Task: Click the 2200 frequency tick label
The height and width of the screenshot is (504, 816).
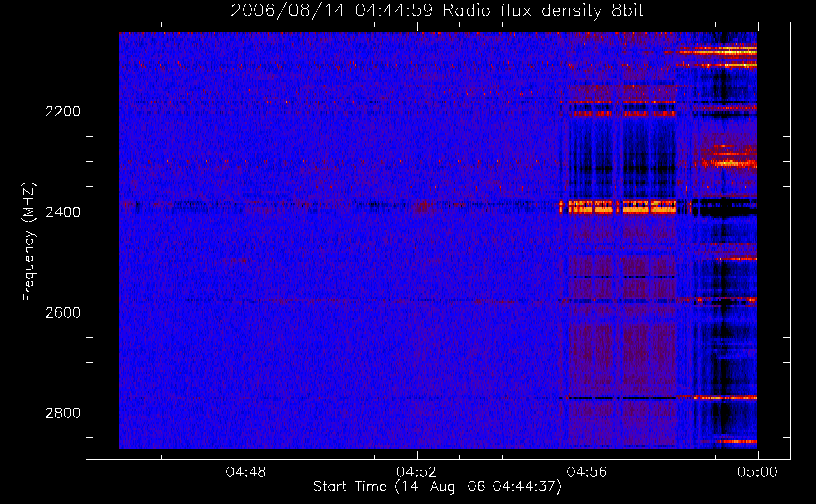Action: click(63, 111)
